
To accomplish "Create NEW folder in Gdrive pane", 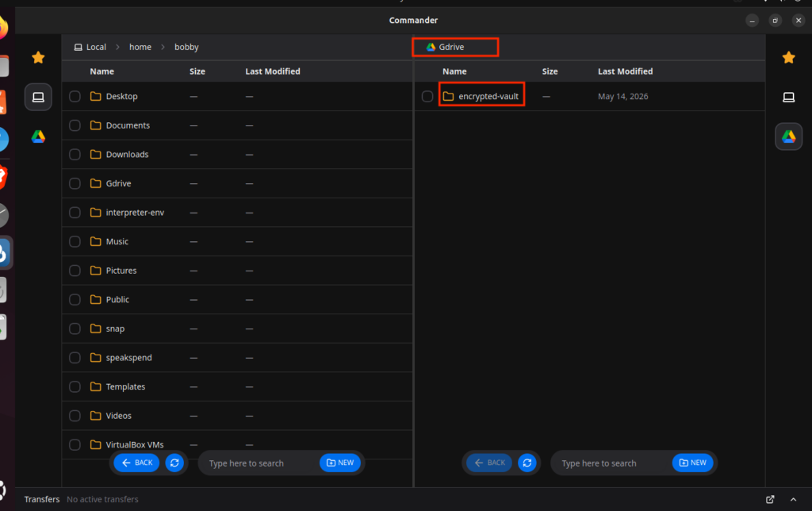I will click(693, 463).
